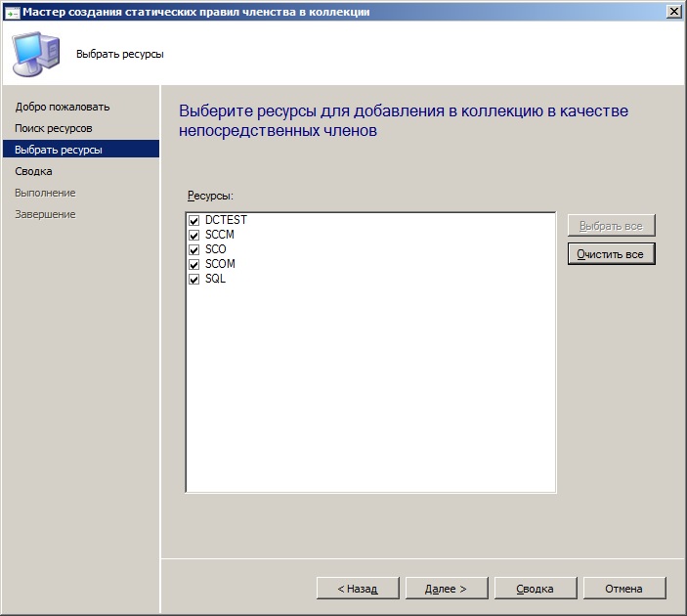
Task: Select the Сводка step in sidebar
Action: [x=33, y=171]
